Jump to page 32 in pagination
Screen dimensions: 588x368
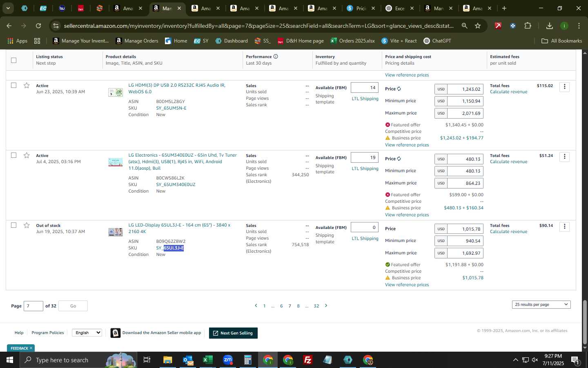tap(316, 306)
